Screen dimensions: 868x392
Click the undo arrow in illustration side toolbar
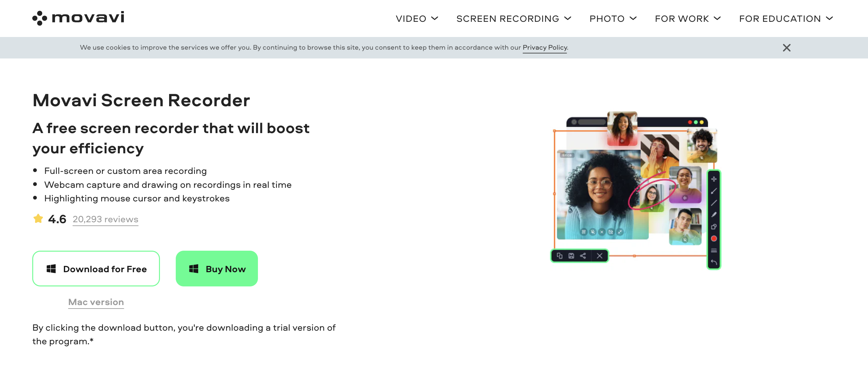pos(714,262)
